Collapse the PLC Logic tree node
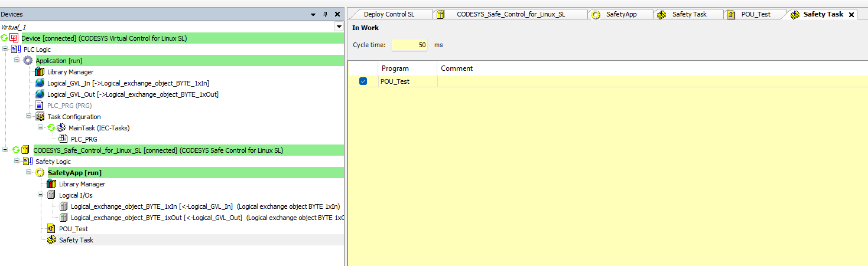Image resolution: width=868 pixels, height=266 pixels. click(x=5, y=50)
